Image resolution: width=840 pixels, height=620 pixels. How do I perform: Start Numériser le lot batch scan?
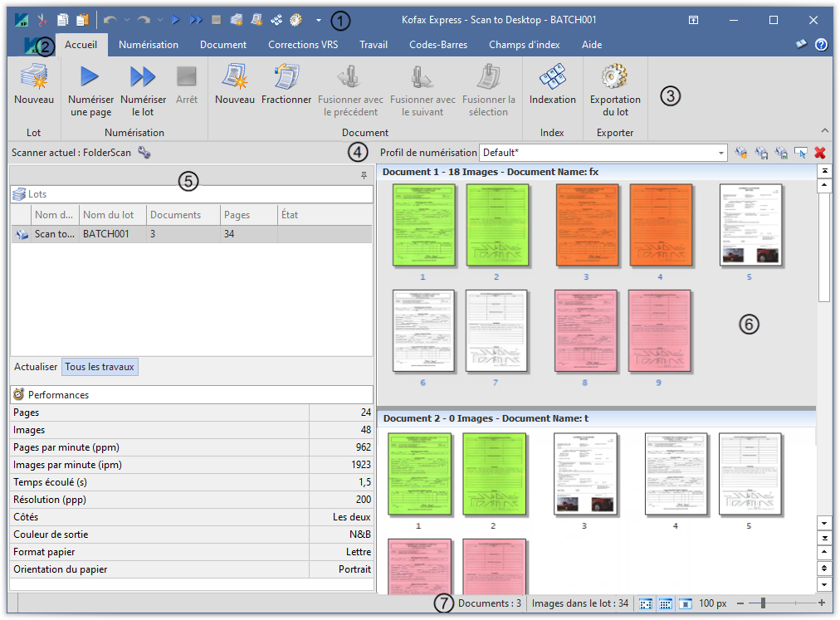pos(143,78)
